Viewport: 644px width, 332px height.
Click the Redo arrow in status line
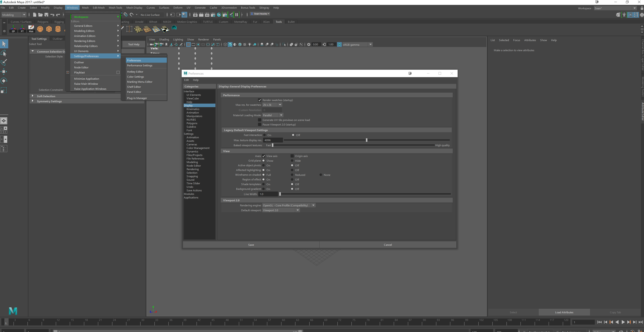coord(58,15)
